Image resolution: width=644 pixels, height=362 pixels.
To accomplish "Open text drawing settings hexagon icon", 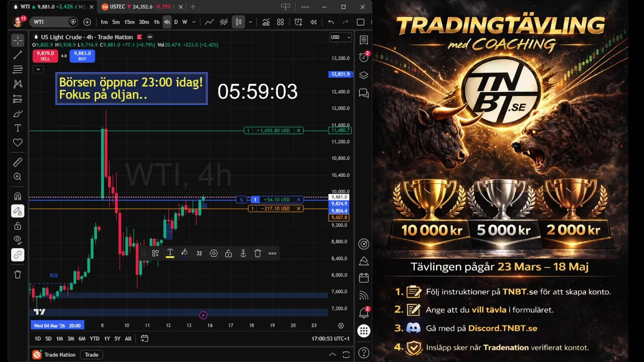I will pos(214,253).
